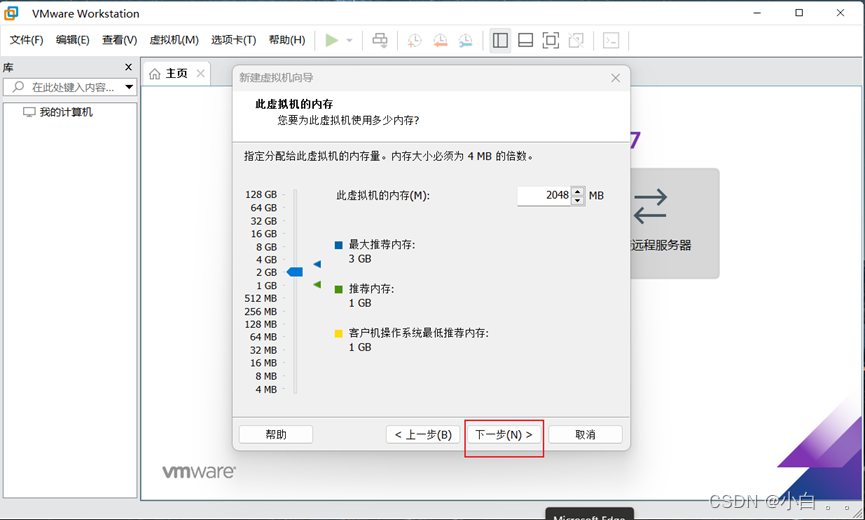Click the remote server arrows icon
Screen dimensions: 865x520
tap(650, 207)
